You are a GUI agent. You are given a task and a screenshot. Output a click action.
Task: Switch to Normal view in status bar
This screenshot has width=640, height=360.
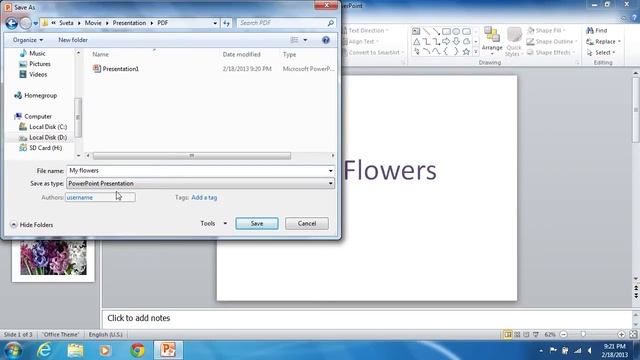[507, 335]
